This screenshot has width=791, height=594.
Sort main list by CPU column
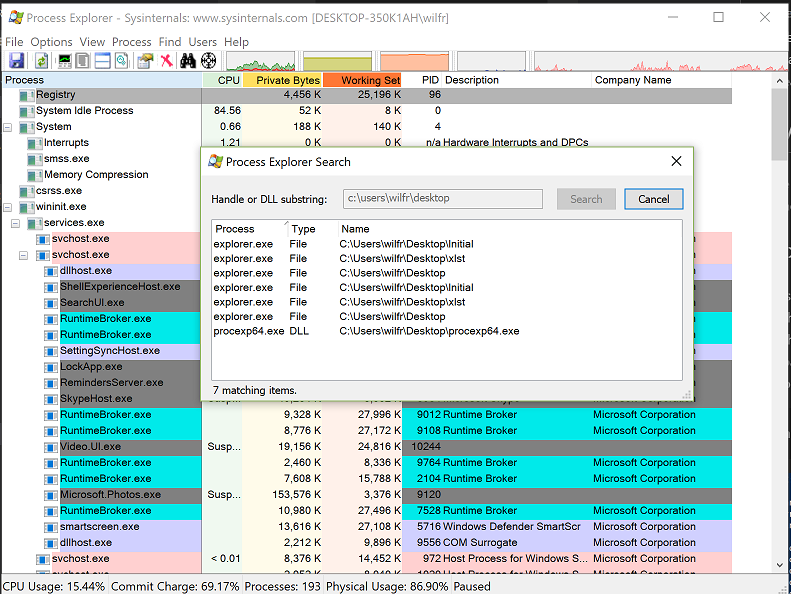(x=222, y=80)
